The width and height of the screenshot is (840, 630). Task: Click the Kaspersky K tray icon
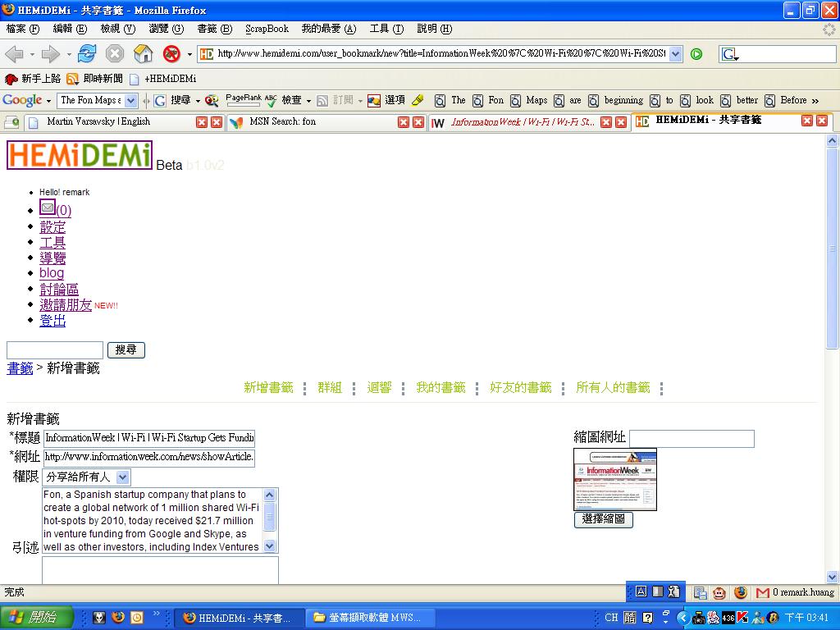(x=742, y=618)
